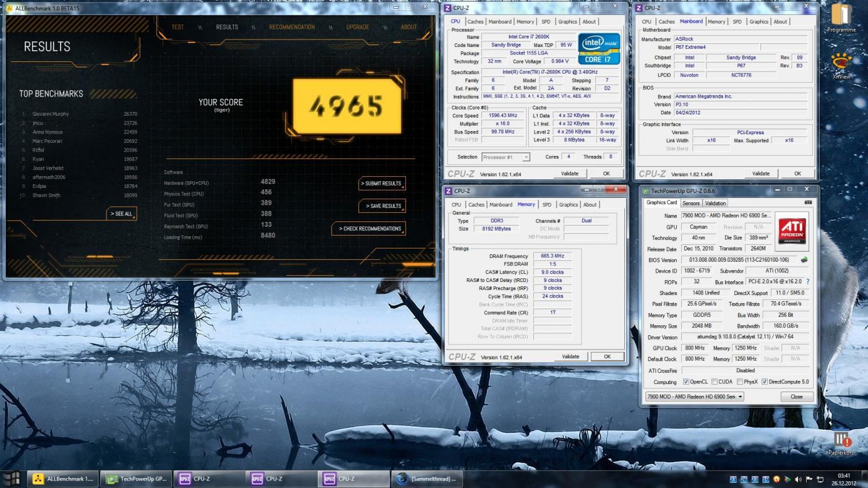
Task: Switch to TechPowerUp GPU-Z taskbar button
Action: 136,479
